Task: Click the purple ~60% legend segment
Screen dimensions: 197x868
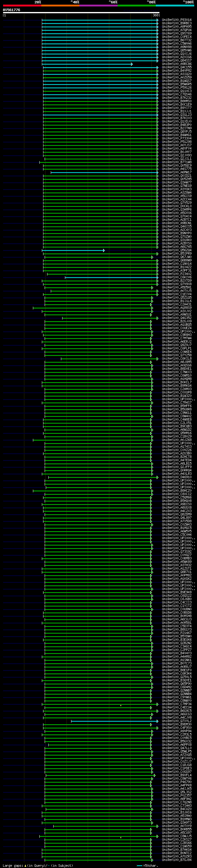Action: pos(98,6)
